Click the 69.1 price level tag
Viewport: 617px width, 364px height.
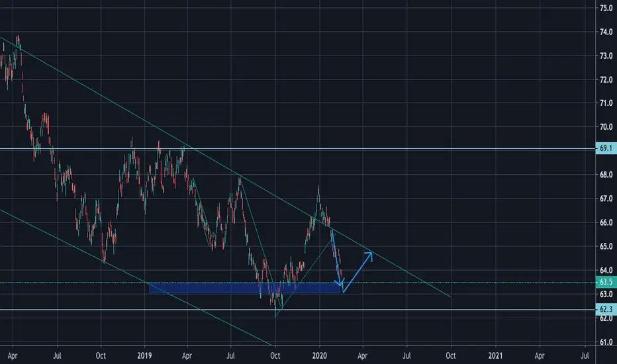click(606, 148)
